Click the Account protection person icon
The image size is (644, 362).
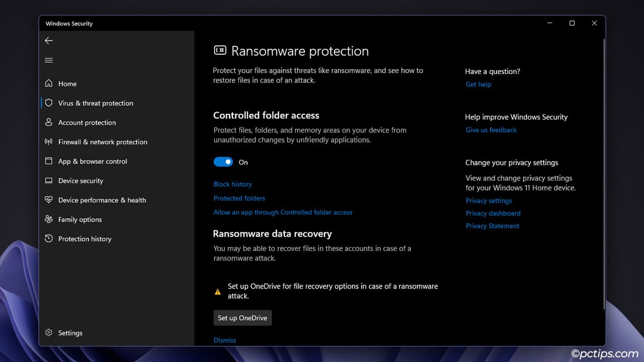point(49,122)
